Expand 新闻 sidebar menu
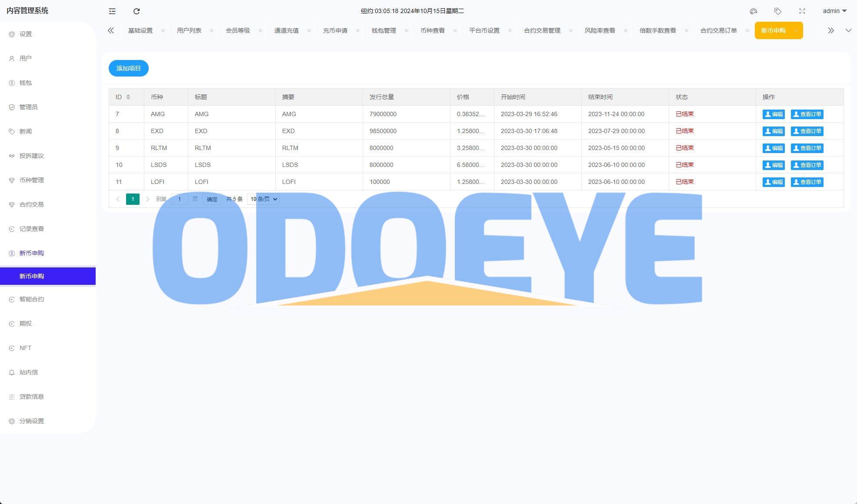857x504 pixels. pos(48,131)
